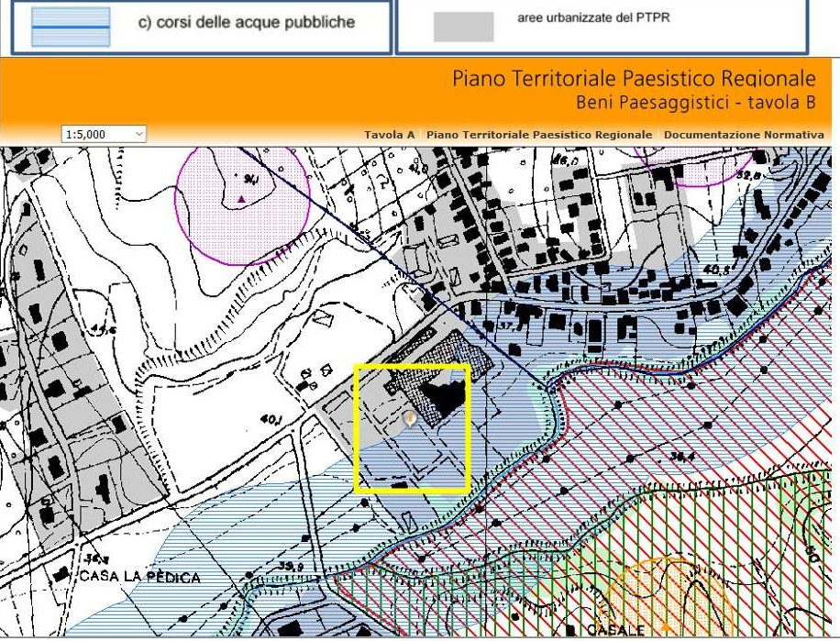Click the scale dropdown arrow chevron
Image resolution: width=840 pixels, height=641 pixels.
[x=138, y=134]
